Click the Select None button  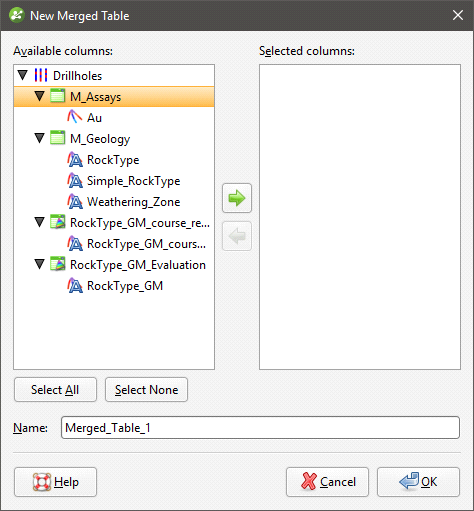(146, 390)
